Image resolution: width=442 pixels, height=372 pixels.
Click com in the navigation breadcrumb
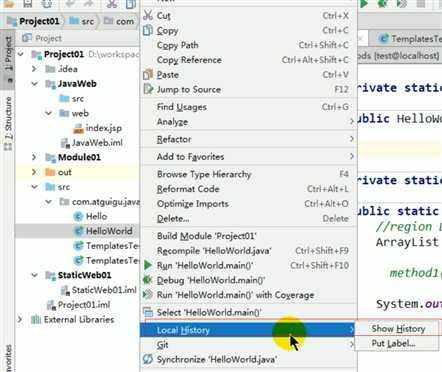(119, 21)
